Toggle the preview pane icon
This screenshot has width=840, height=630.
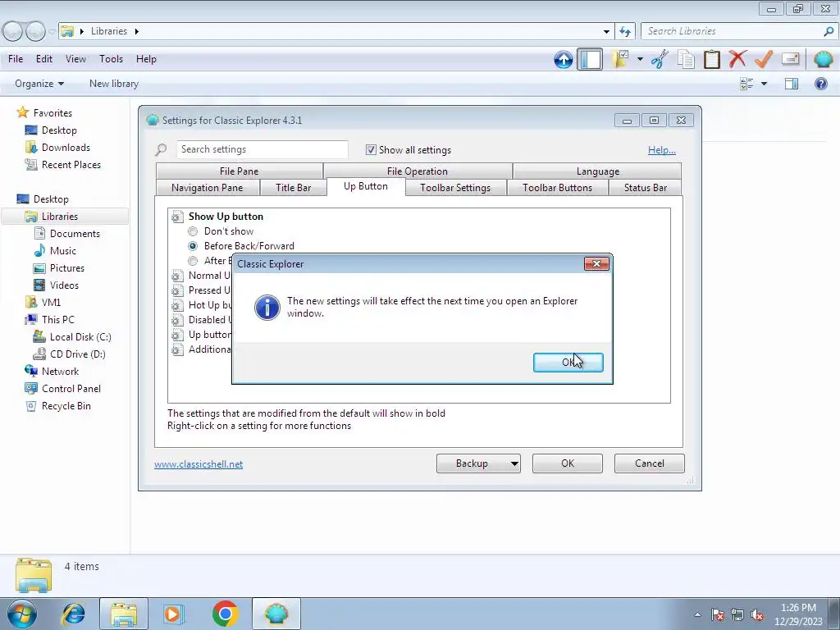pyautogui.click(x=792, y=84)
